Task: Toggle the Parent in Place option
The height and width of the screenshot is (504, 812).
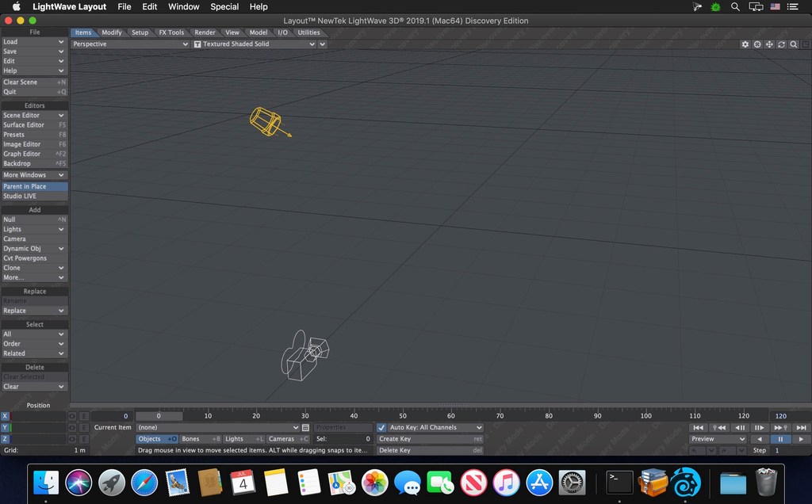Action: [33, 185]
